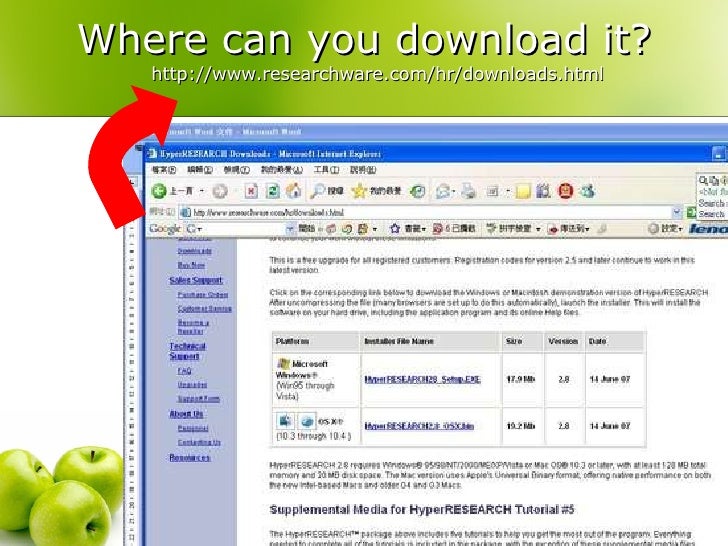Screen dimensions: 728x546
Task: Click the Edit page toolbar icon
Action: (493, 191)
